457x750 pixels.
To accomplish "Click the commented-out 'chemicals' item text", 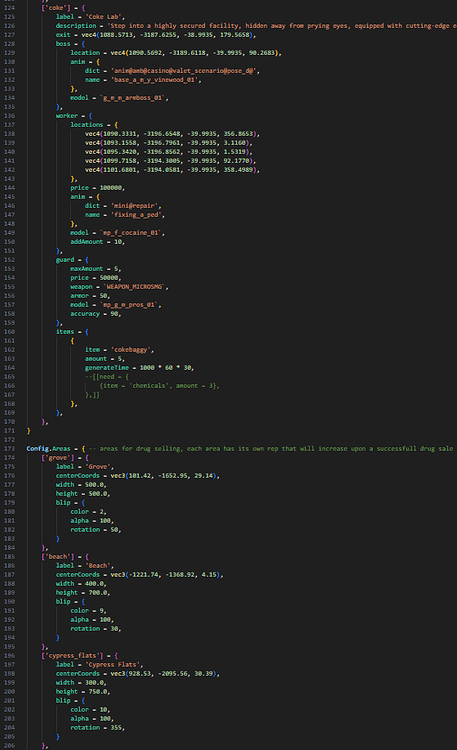I will pos(147,386).
